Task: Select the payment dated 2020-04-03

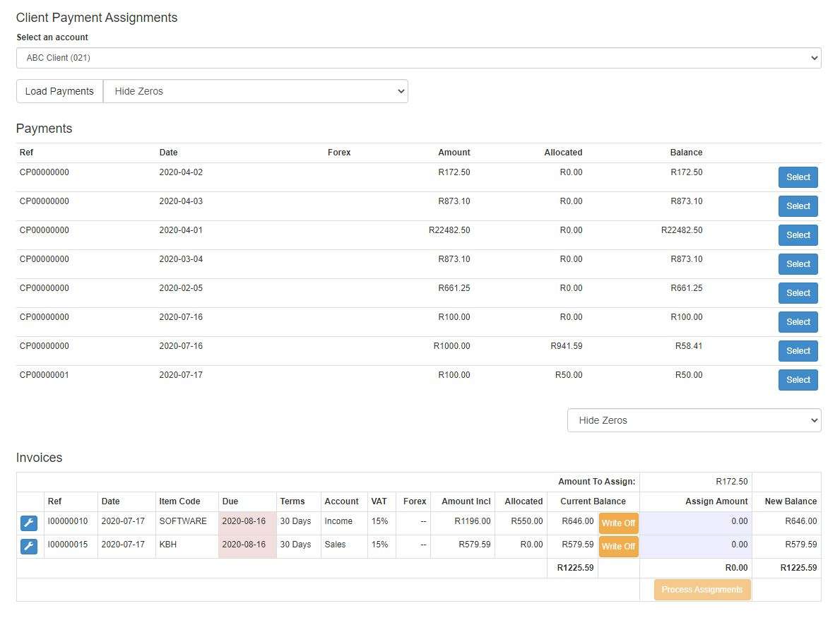Action: tap(798, 206)
